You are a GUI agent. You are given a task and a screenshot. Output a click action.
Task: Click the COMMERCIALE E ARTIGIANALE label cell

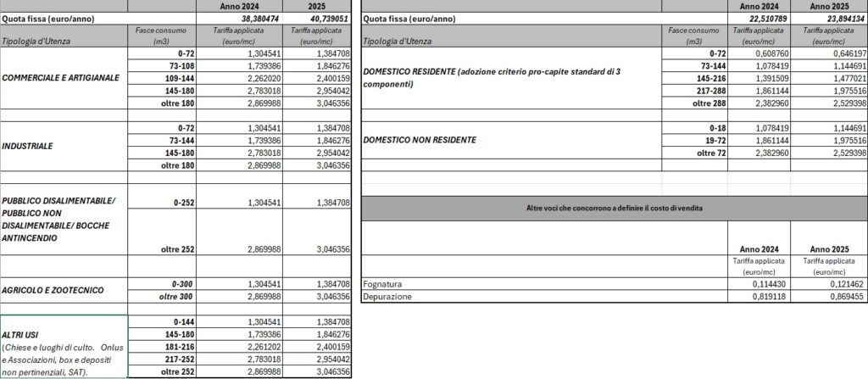[x=64, y=77]
